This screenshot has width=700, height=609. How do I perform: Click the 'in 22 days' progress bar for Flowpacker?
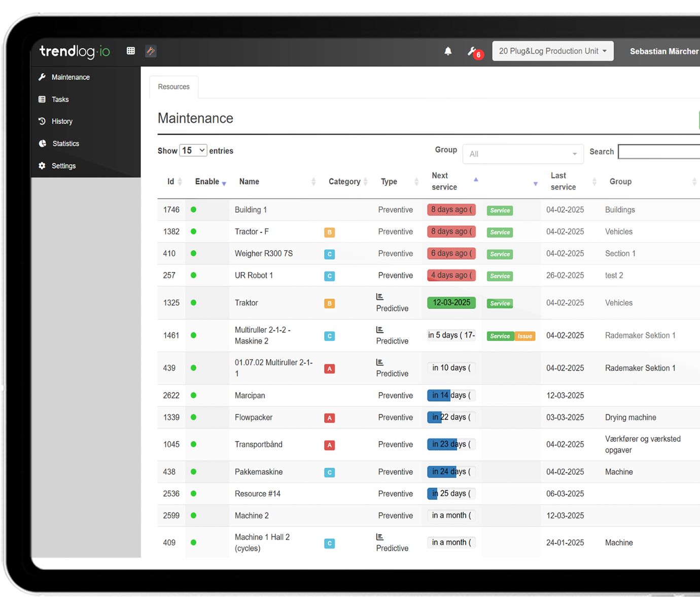pos(451,417)
